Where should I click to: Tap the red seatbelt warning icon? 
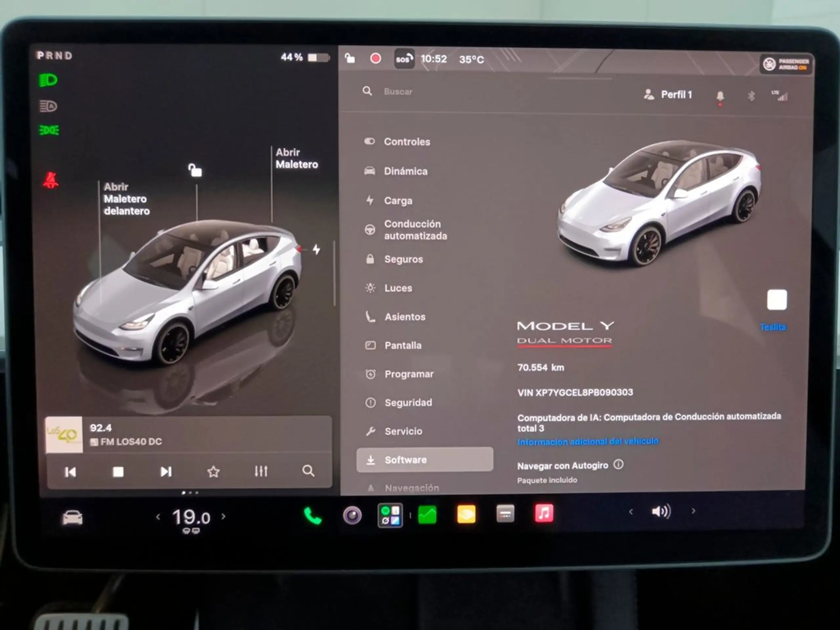51,180
